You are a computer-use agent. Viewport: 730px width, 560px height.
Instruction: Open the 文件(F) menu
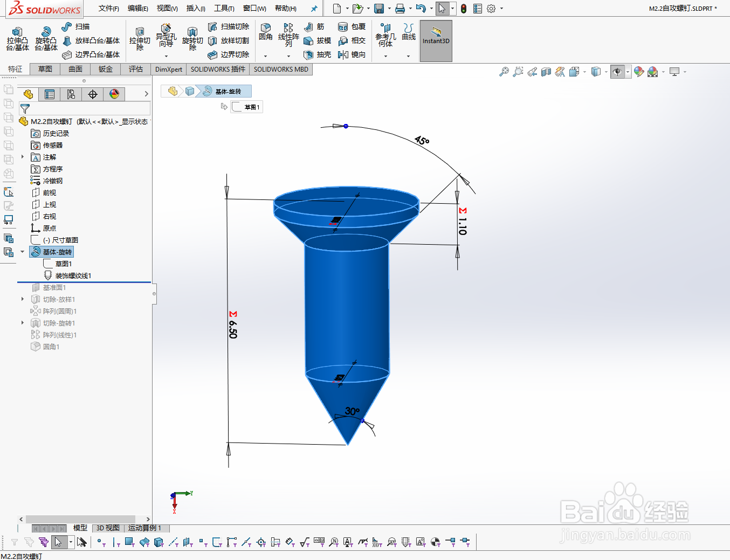click(109, 9)
